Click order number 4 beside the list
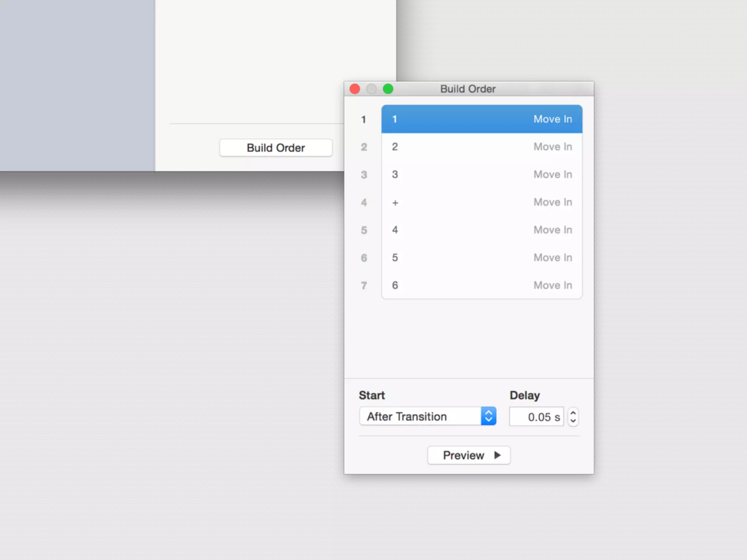747x560 pixels. 364,202
